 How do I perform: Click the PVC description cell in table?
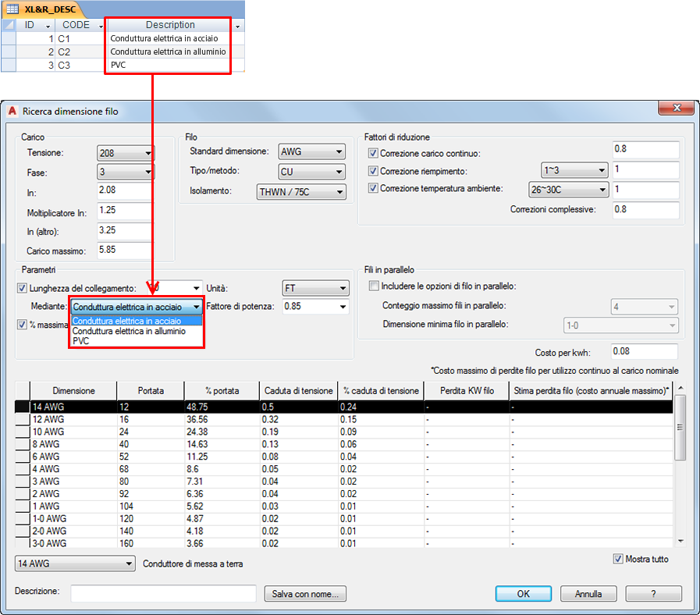click(168, 66)
